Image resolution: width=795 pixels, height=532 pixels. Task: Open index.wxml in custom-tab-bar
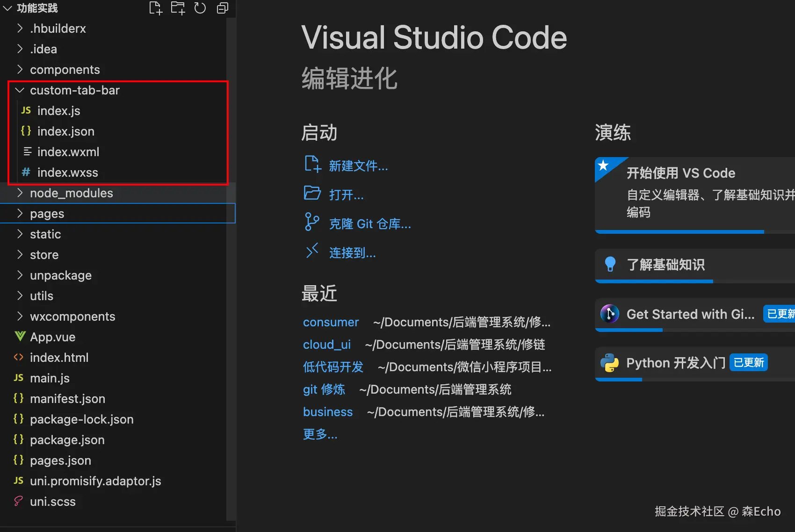click(x=68, y=152)
